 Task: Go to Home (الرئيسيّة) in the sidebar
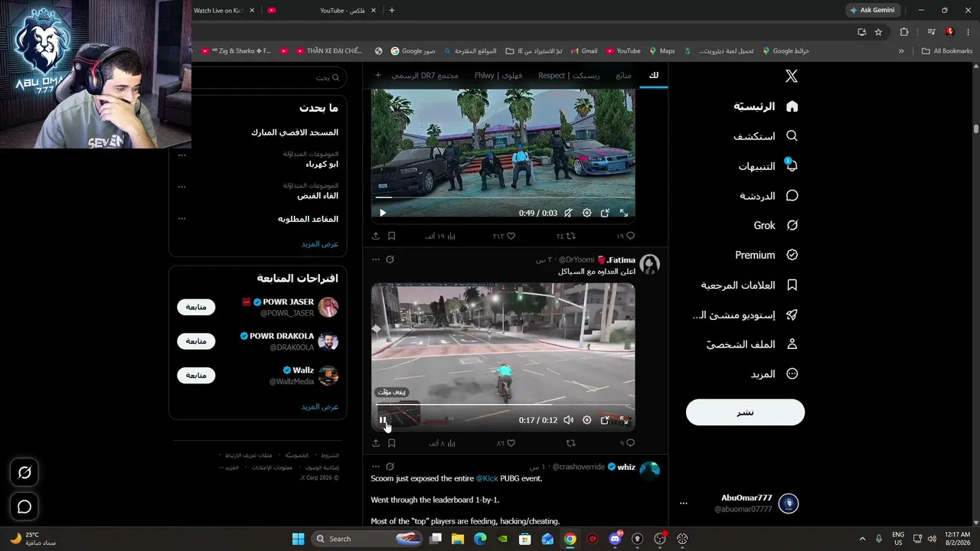[766, 106]
